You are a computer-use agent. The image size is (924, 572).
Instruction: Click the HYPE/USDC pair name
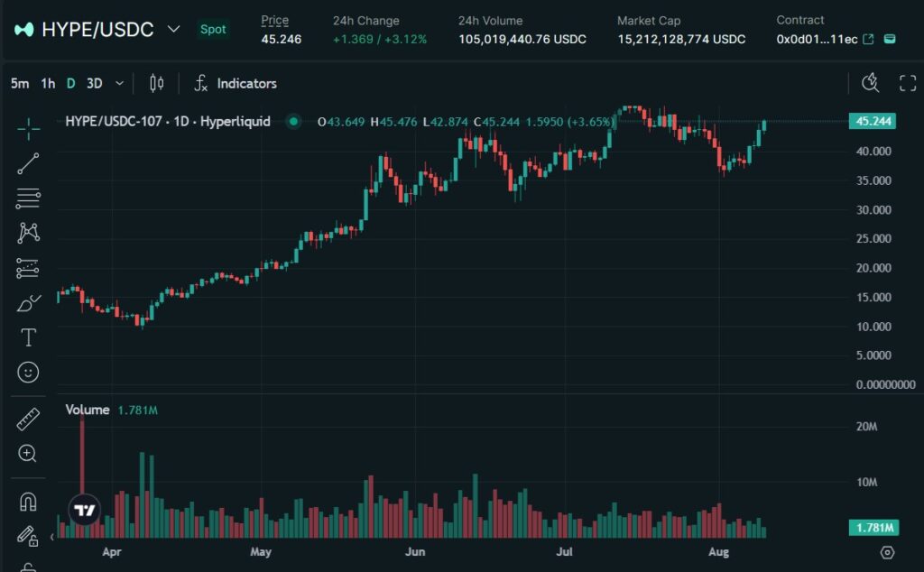[97, 29]
